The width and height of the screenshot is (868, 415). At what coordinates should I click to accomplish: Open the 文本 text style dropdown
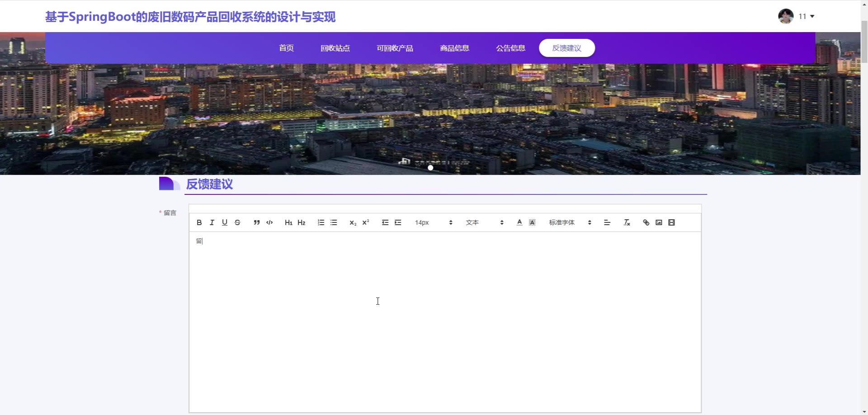(x=484, y=222)
